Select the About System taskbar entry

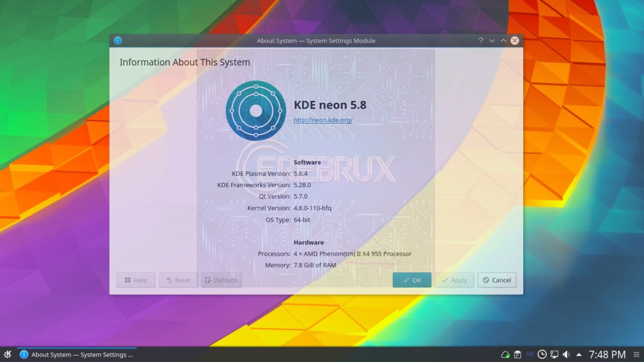click(x=75, y=354)
